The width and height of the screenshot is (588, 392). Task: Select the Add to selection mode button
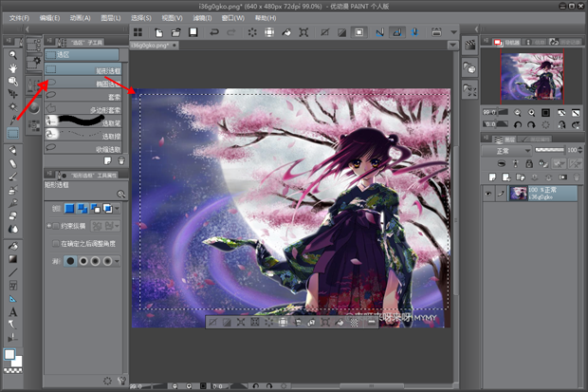83,209
